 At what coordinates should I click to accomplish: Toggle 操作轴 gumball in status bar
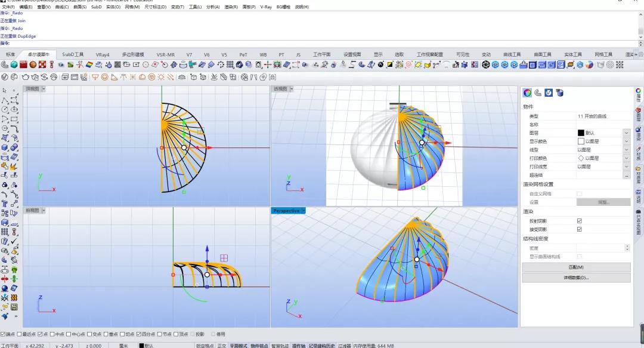[298, 346]
